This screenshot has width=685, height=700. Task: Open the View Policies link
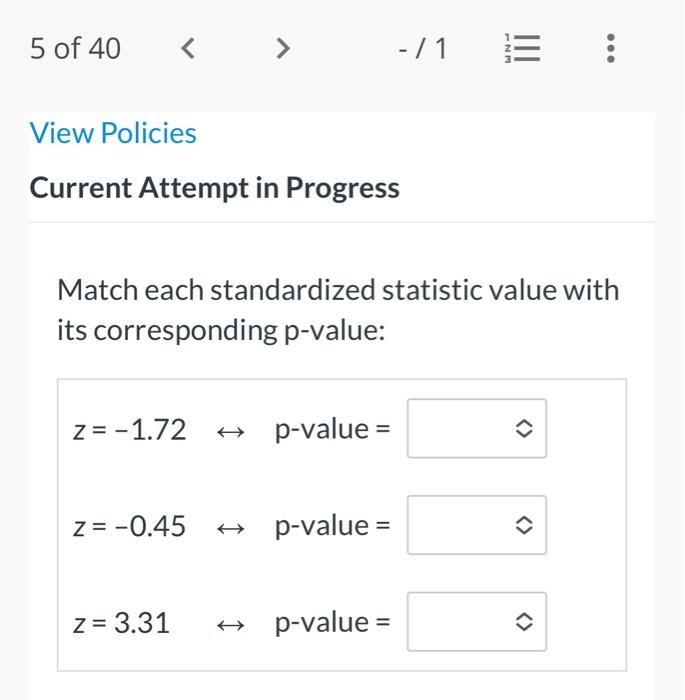pos(113,133)
